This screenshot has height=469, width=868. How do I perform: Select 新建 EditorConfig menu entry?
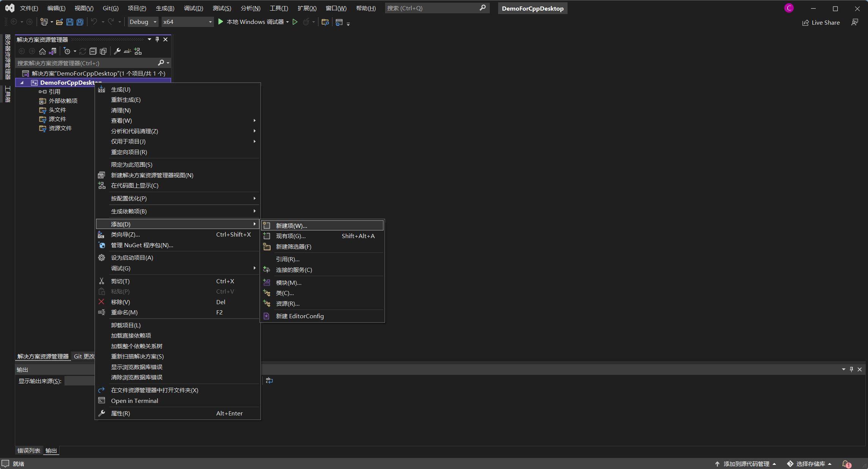pyautogui.click(x=322, y=316)
